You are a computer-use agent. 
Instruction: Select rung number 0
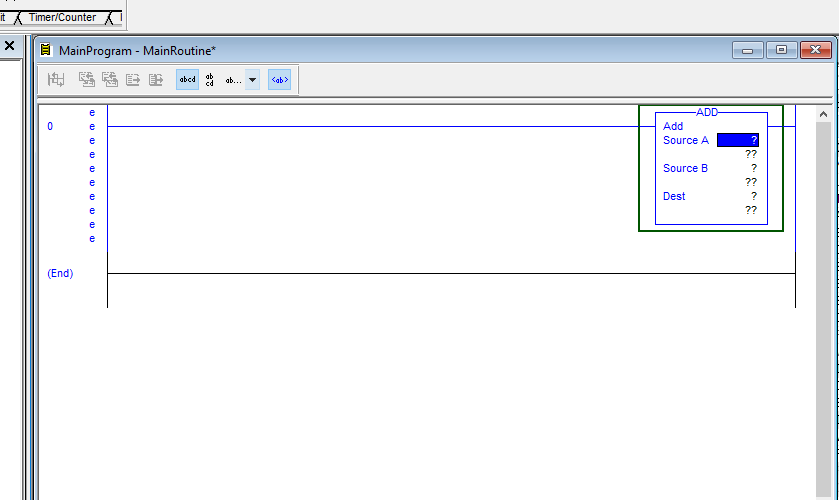[50, 126]
